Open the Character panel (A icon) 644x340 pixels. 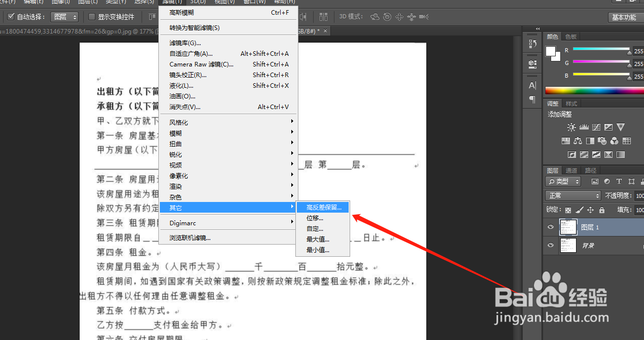click(x=532, y=85)
